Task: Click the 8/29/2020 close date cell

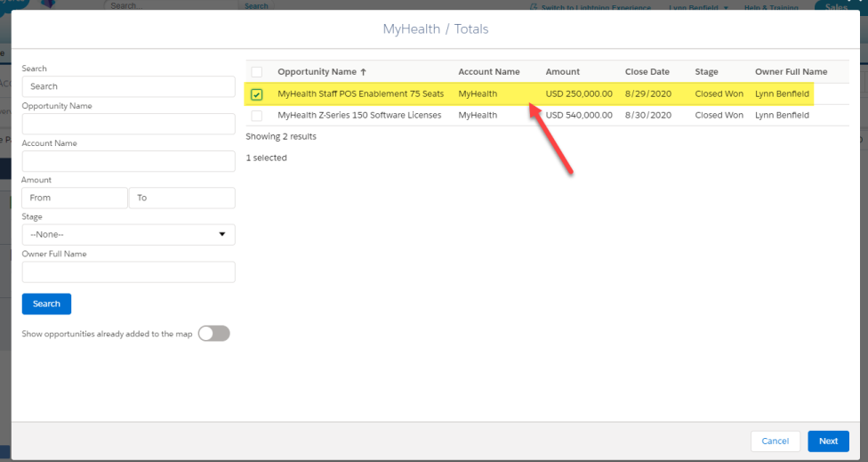Action: (648, 94)
